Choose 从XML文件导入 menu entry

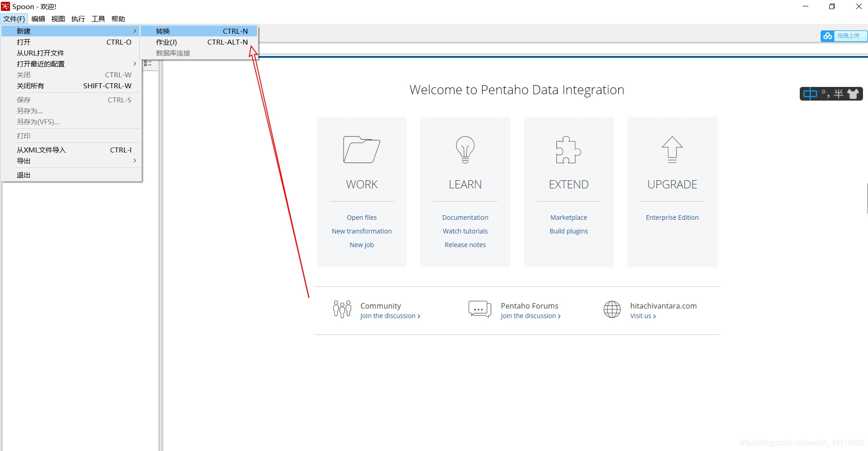71,150
